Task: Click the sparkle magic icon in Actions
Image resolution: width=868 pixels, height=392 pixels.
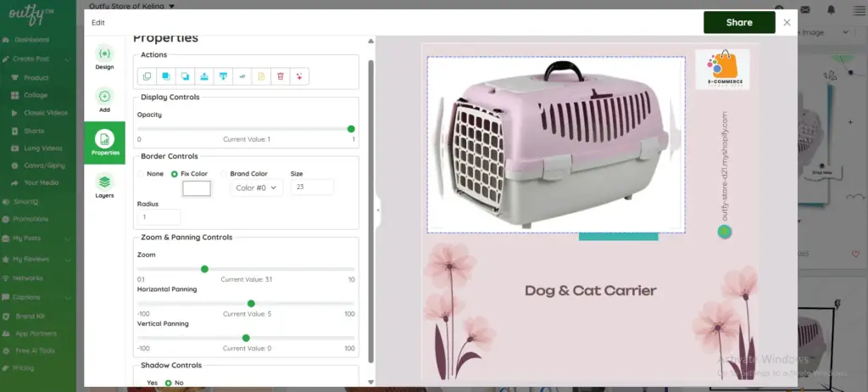Action: (x=299, y=76)
